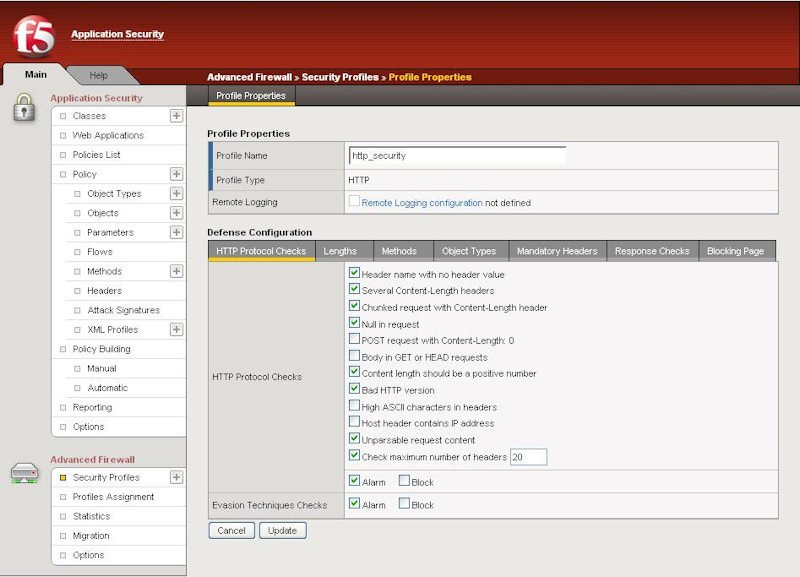Click the F5 logo icon
This screenshot has height=577, width=800.
click(x=34, y=36)
